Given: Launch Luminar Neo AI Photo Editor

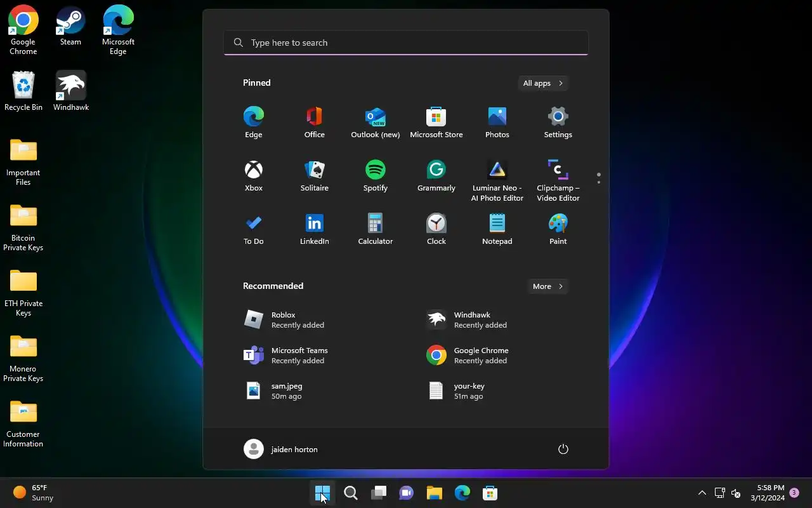Looking at the screenshot, I should click(497, 180).
